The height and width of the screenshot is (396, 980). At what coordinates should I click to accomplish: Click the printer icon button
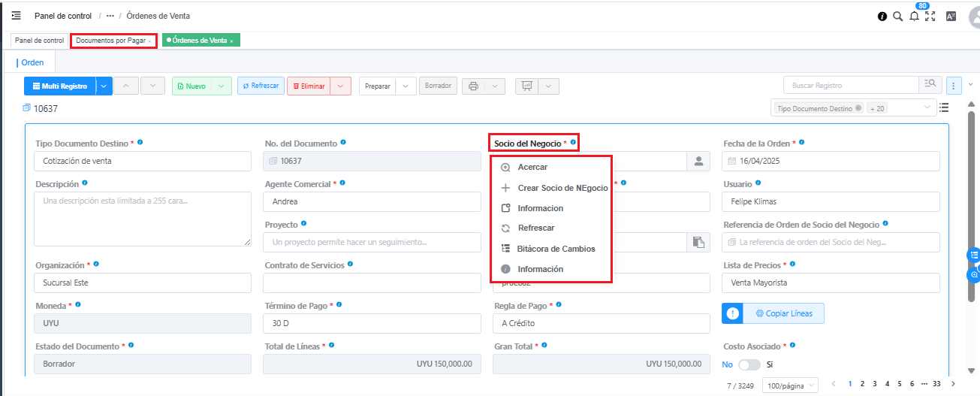coord(473,86)
